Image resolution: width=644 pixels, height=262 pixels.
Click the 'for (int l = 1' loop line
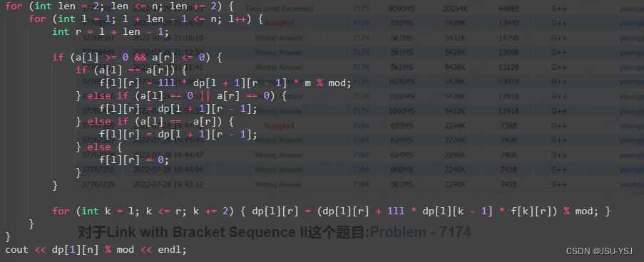[145, 19]
